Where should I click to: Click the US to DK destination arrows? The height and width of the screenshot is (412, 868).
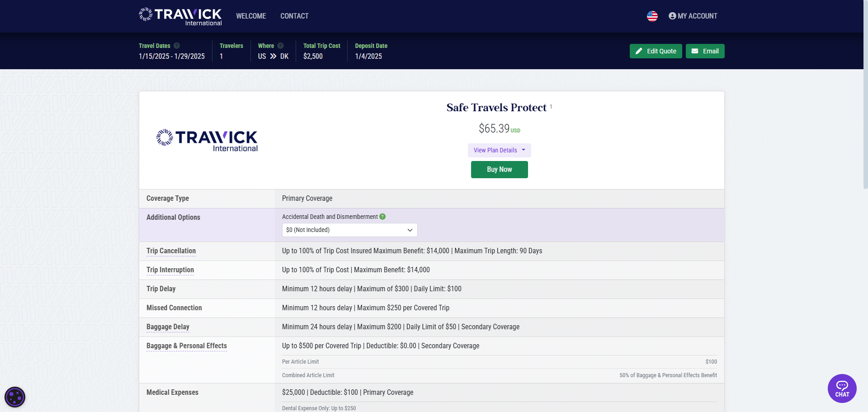273,57
